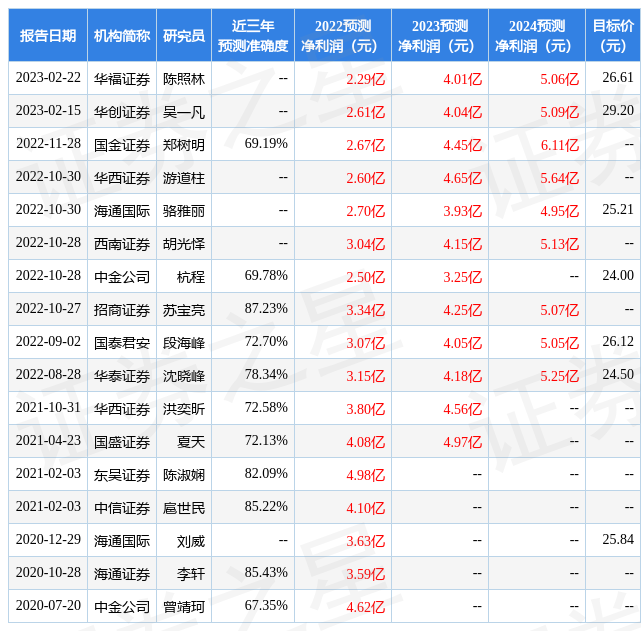Click the 4.04亿 profit value
Image resolution: width=641 pixels, height=631 pixels.
[462, 112]
